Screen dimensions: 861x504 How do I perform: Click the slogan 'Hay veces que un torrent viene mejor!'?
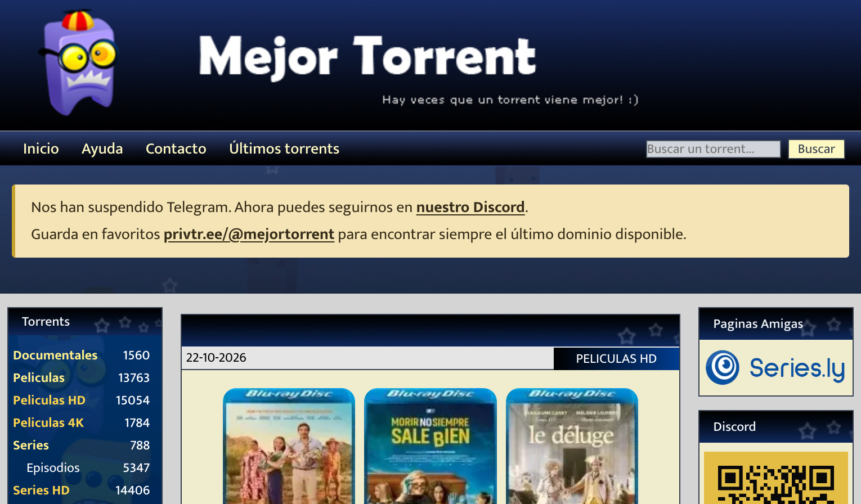click(510, 100)
